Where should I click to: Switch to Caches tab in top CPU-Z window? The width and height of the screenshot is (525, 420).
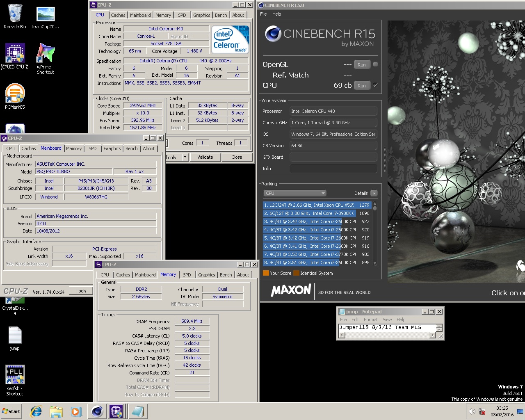118,15
